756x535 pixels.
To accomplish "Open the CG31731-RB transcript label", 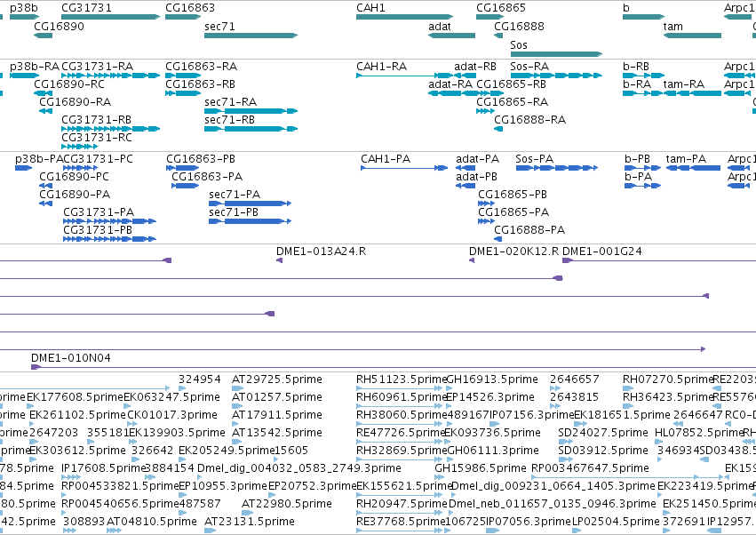I will point(97,120).
